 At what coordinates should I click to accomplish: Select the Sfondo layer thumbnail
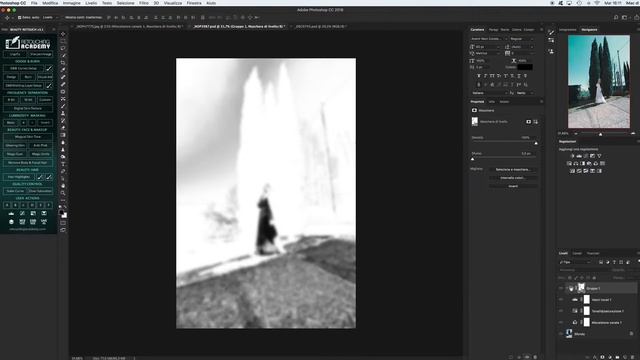569,334
